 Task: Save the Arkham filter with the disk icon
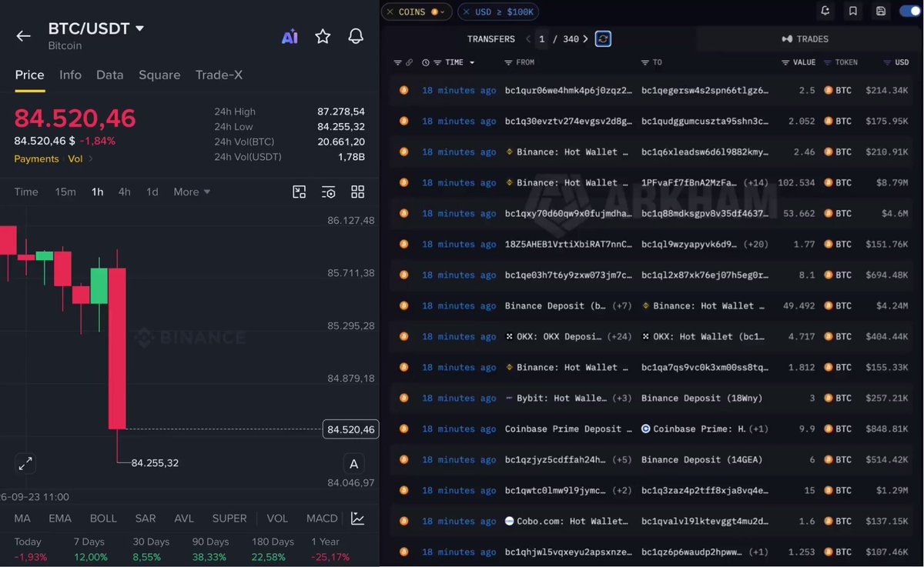[x=880, y=12]
